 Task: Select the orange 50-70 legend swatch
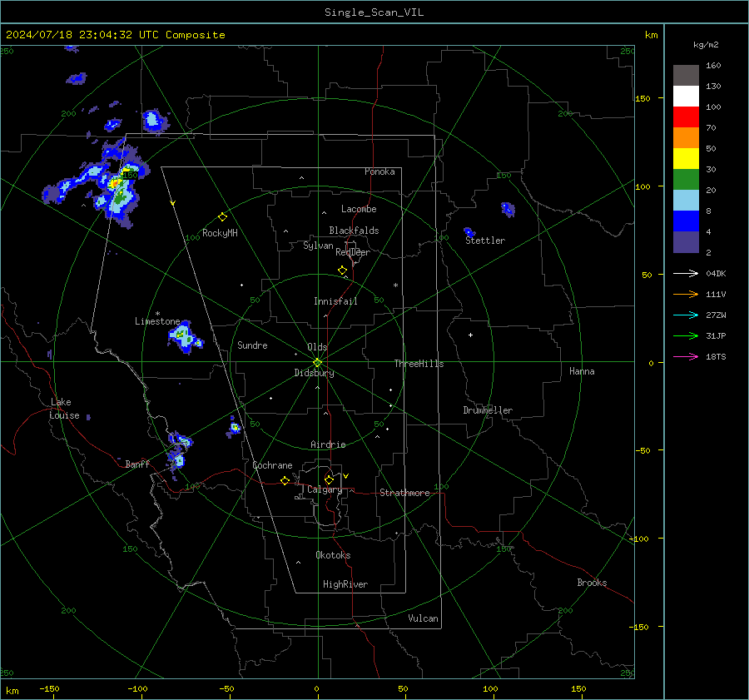[686, 137]
